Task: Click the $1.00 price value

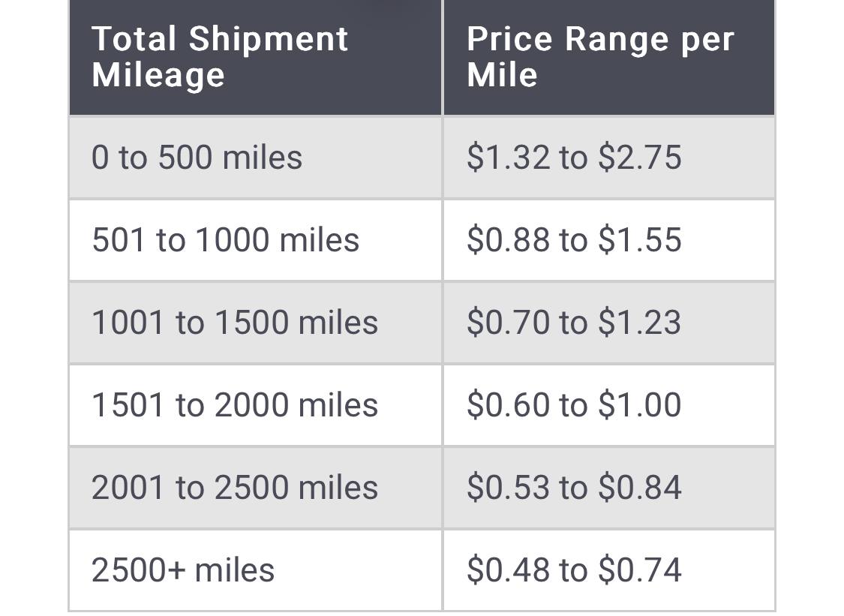Action: [x=640, y=405]
